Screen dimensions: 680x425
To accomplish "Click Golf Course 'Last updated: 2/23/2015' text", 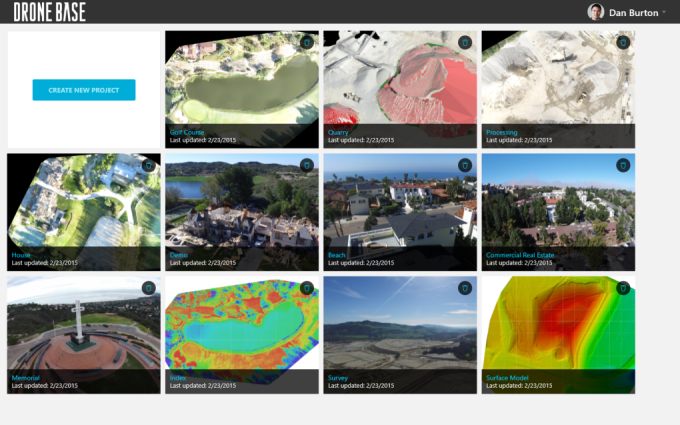I will coord(203,140).
